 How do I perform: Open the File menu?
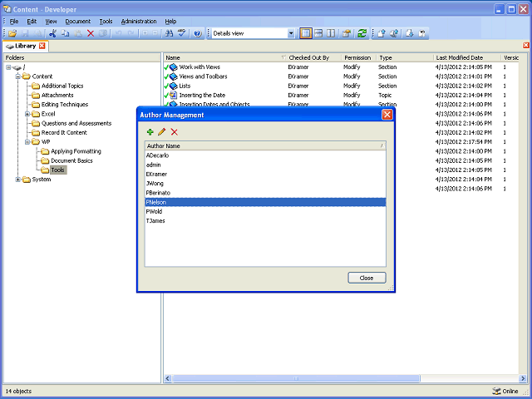click(14, 22)
